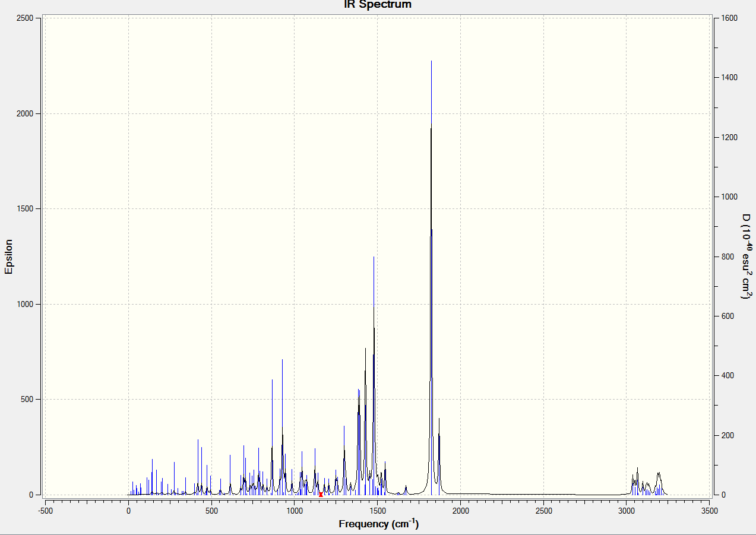
Task: Click the red marker on the frequency axis
Action: [x=321, y=494]
